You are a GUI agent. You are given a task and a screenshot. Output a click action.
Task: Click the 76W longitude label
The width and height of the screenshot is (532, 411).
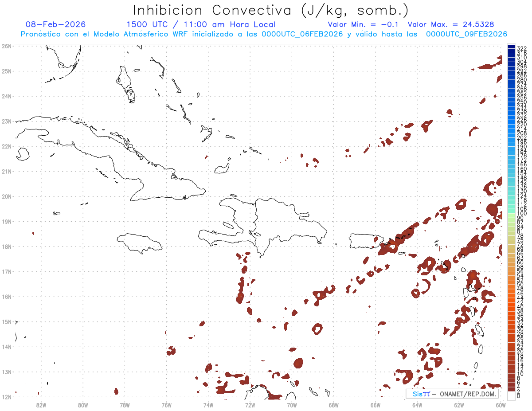167,405
